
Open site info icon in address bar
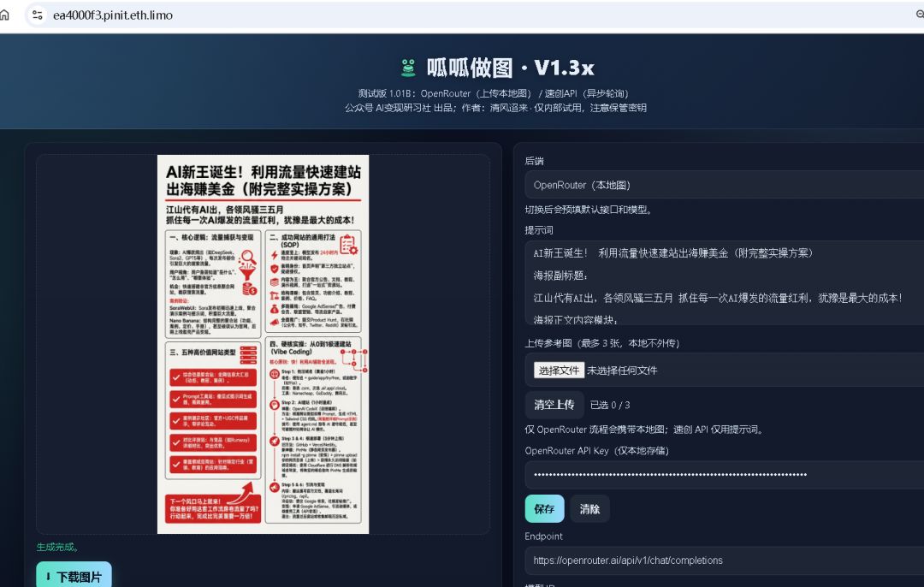click(x=38, y=15)
